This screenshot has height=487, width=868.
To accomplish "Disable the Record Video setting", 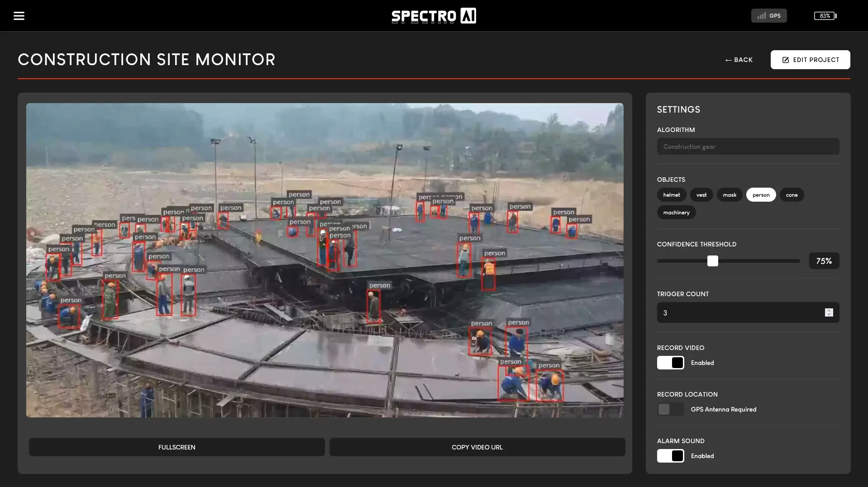I will [670, 363].
